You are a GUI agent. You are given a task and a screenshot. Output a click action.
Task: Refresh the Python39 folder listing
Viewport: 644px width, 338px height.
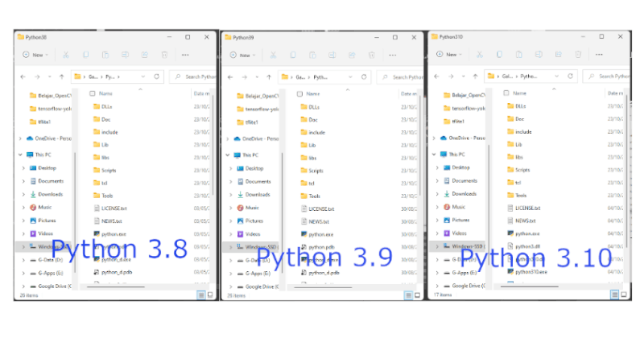pos(364,76)
